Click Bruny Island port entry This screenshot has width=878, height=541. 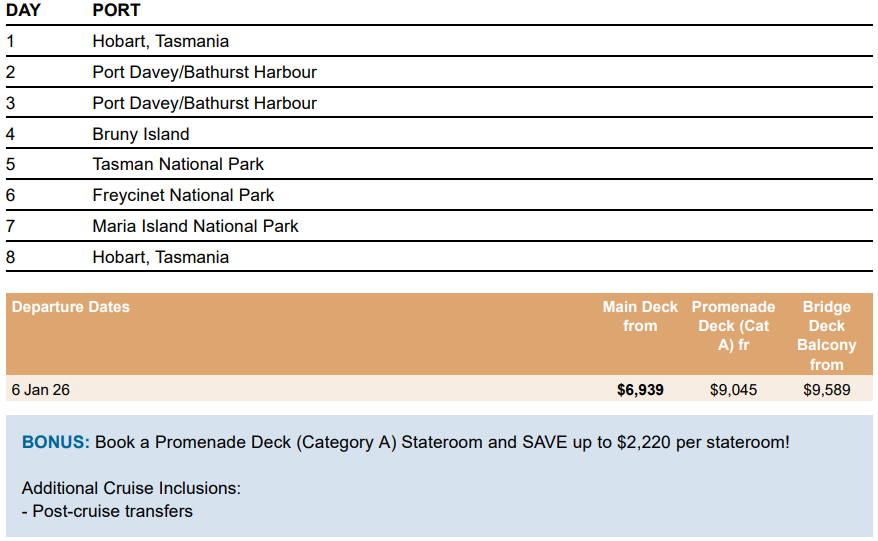(141, 134)
